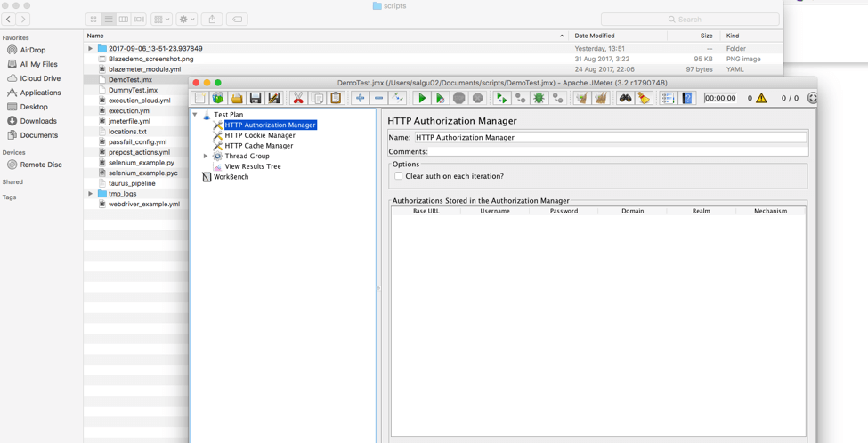The height and width of the screenshot is (443, 868).
Task: Click the Finder Edit Tags button
Action: pyautogui.click(x=237, y=20)
